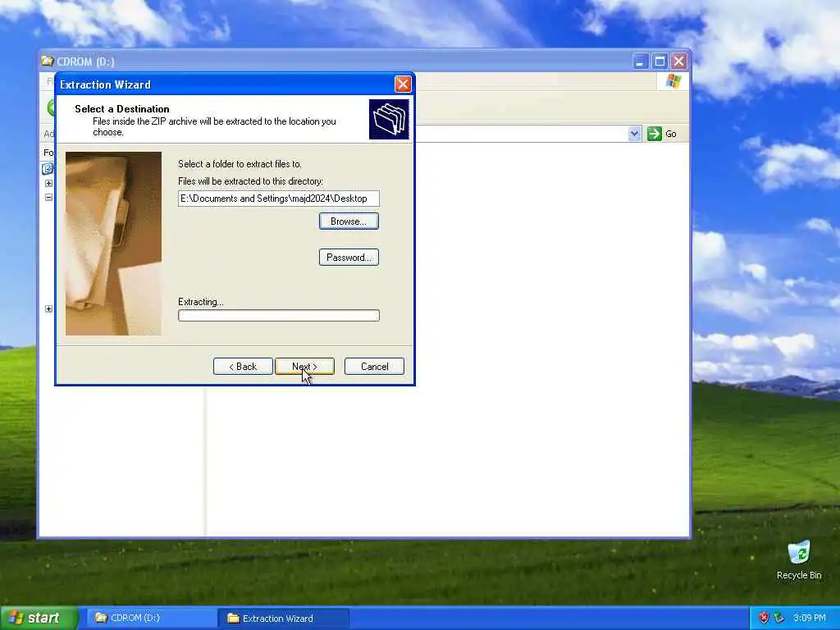Click the CDROM (D:) title bar folder icon

(47, 61)
